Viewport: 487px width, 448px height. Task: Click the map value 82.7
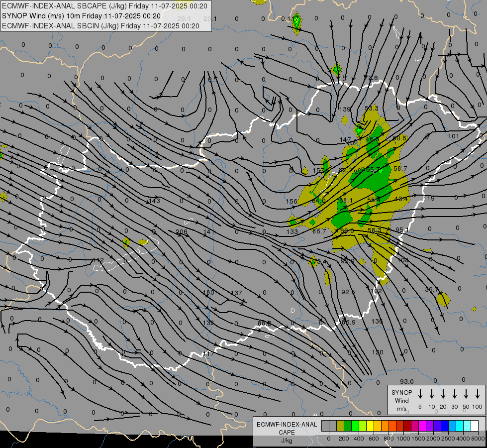(345, 170)
